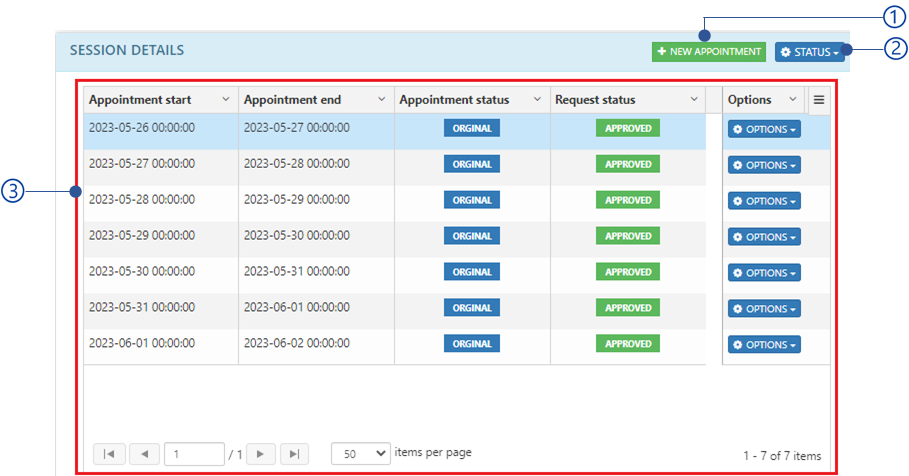This screenshot has height=476, width=909.
Task: Open Options for the 2023-05-28 appointment
Action: click(x=764, y=201)
